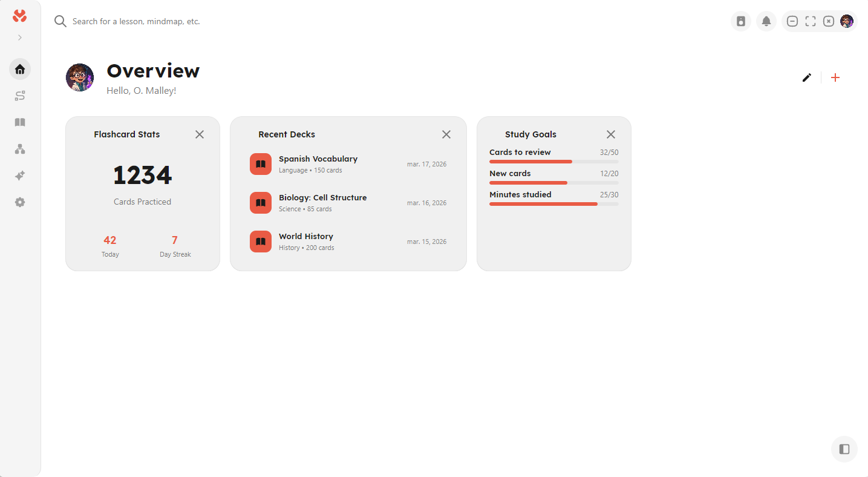Viewport: 868px width, 477px height.
Task: Open the lessons book icon in sidebar
Action: point(20,122)
